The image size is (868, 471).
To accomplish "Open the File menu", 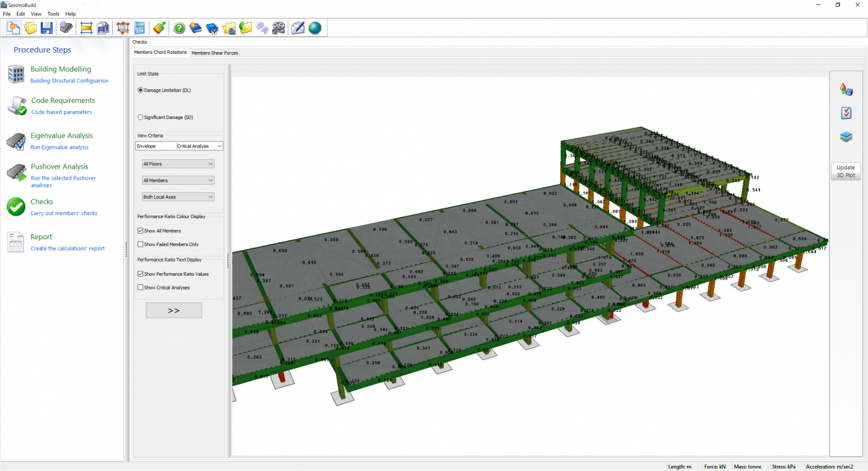I will click(x=7, y=14).
